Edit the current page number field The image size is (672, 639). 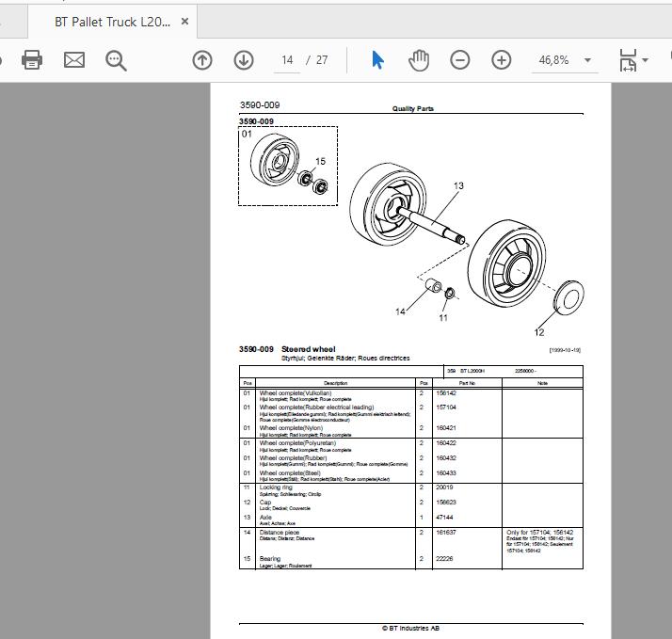pos(287,60)
